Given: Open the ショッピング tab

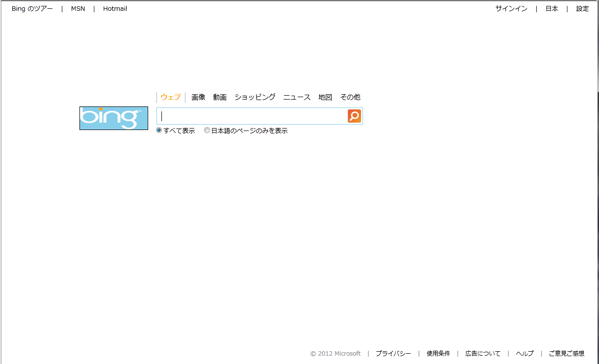Looking at the screenshot, I should click(x=255, y=97).
